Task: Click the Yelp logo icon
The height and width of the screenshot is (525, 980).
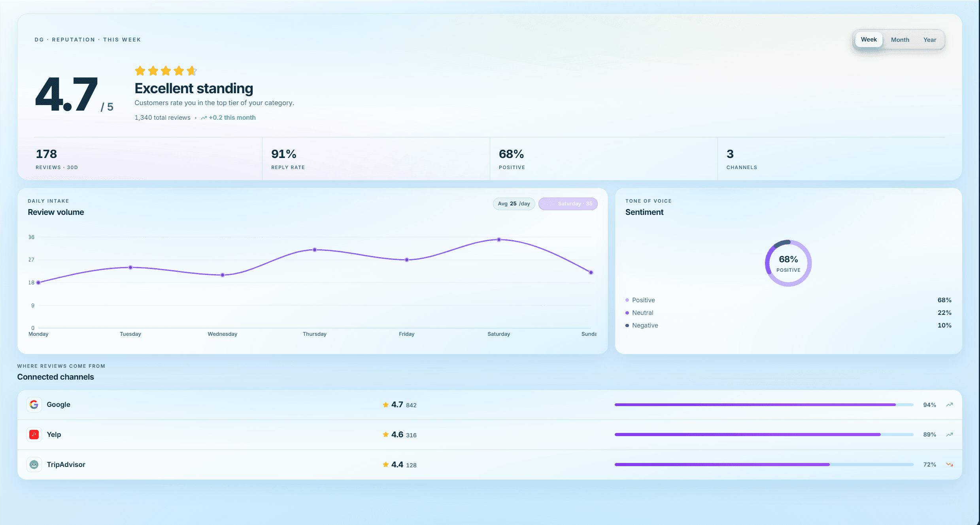Action: pyautogui.click(x=34, y=435)
